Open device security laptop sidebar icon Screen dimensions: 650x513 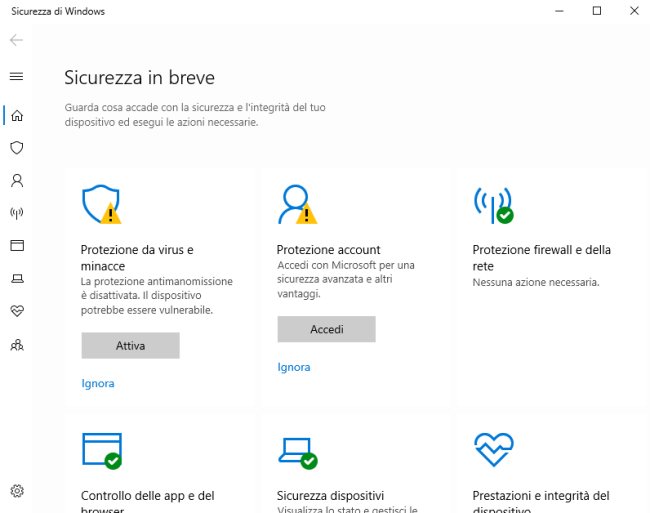pos(17,278)
